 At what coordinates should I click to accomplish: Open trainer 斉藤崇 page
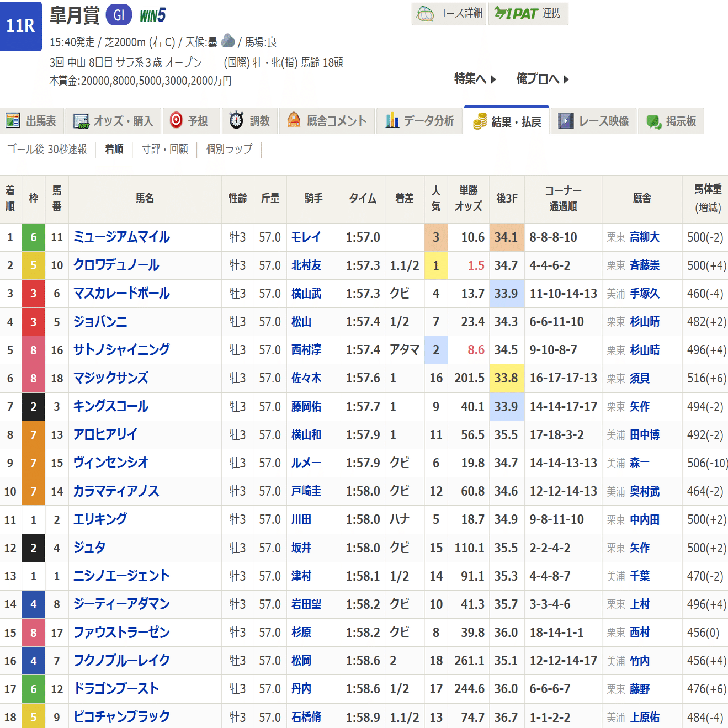coord(645,265)
